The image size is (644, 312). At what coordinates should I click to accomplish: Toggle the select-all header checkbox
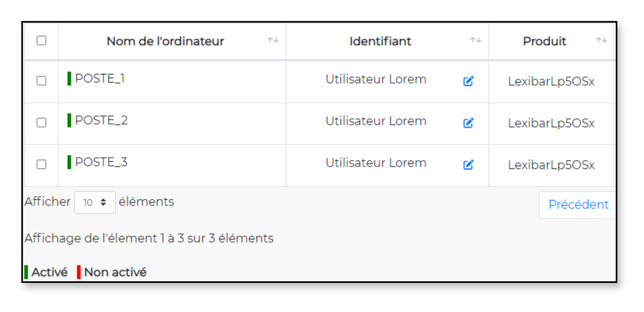(42, 40)
